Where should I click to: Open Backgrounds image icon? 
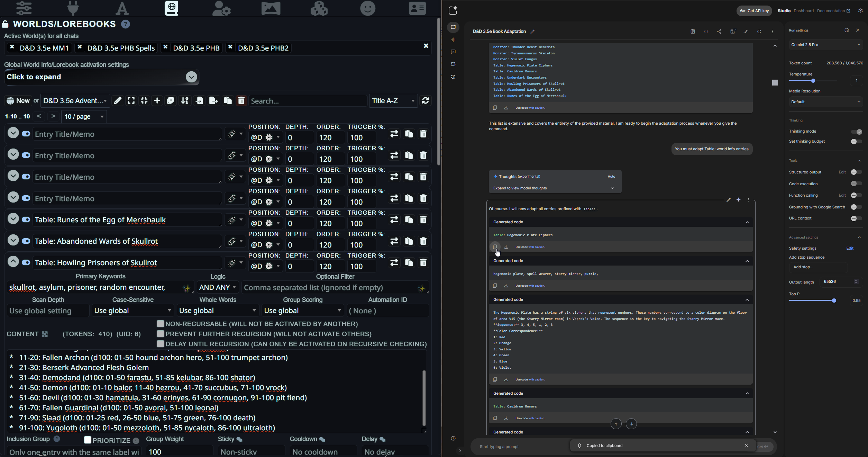point(271,8)
